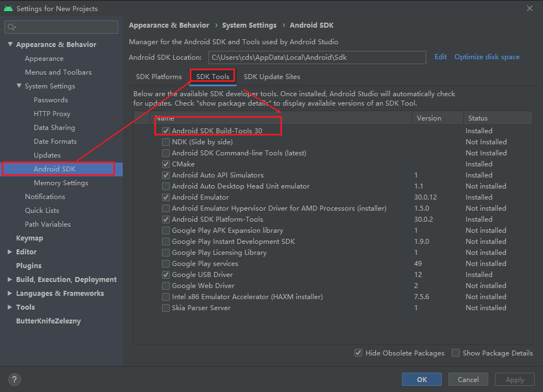Check Google Web Driver
This screenshot has height=392, width=543.
(x=166, y=286)
